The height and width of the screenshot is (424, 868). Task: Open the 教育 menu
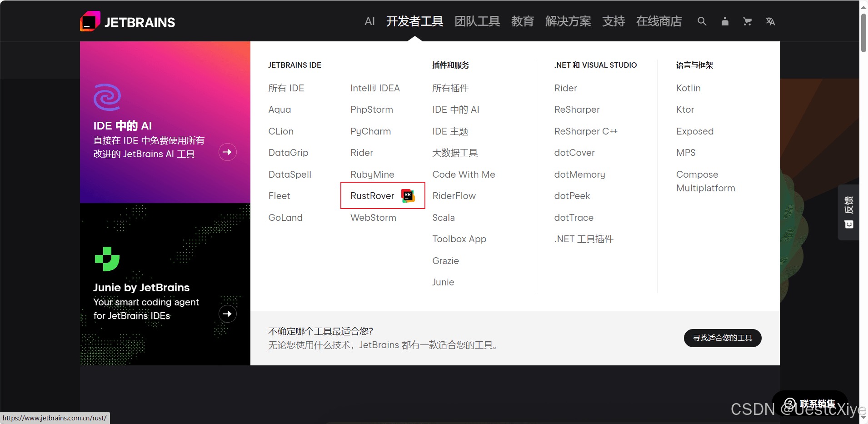pyautogui.click(x=523, y=21)
